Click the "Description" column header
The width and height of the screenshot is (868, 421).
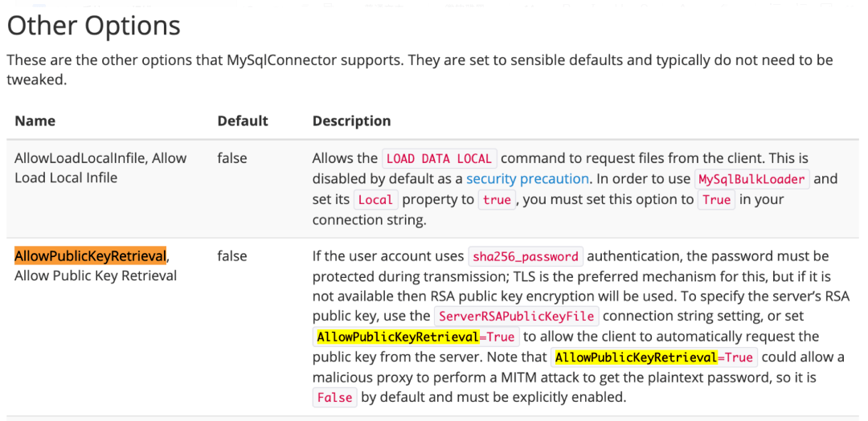coord(351,121)
